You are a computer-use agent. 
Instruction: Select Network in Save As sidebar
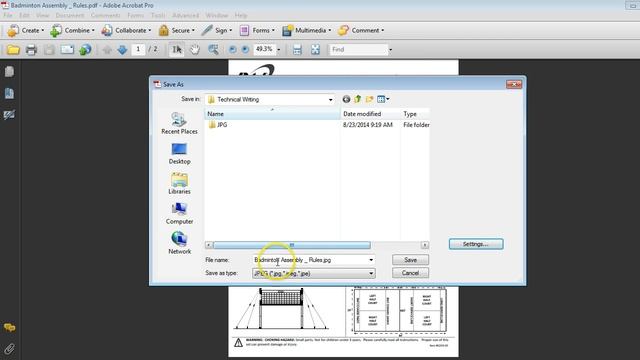(x=179, y=244)
